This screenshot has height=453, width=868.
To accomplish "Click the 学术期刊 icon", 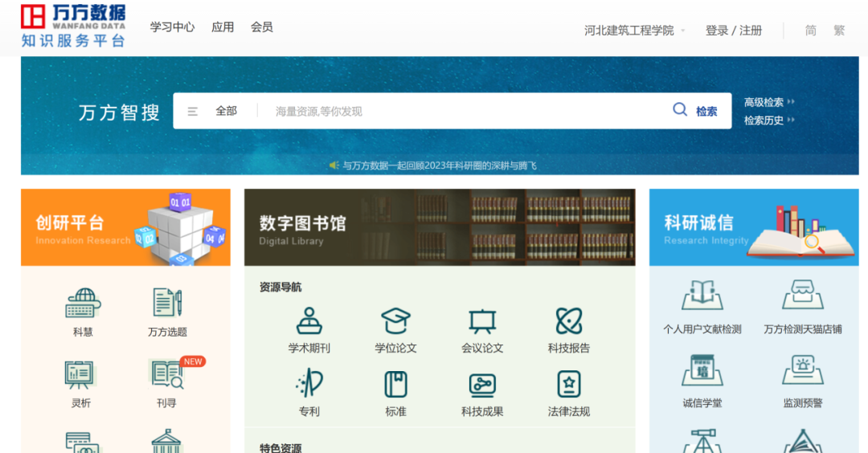I will [309, 320].
